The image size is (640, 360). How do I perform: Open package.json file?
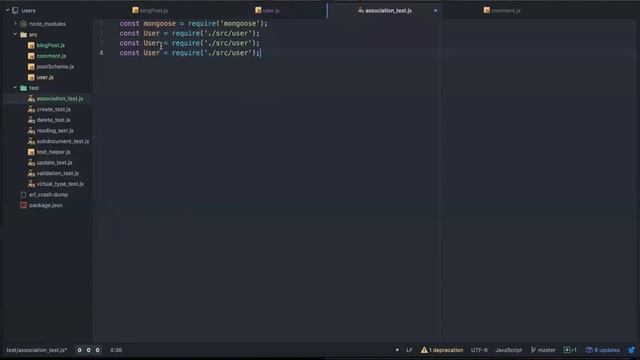click(46, 205)
